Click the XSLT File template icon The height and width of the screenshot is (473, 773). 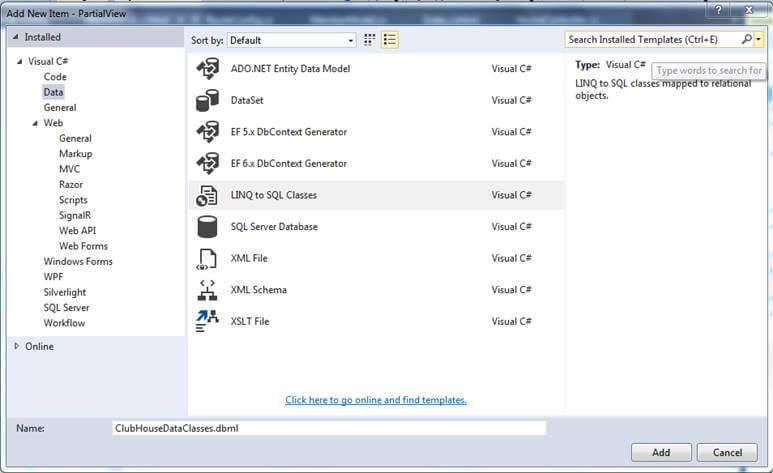207,322
